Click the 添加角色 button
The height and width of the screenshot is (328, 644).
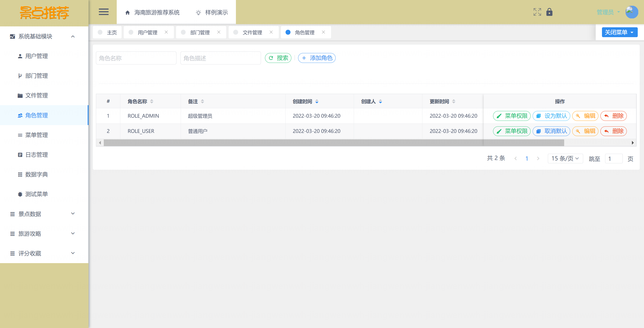pyautogui.click(x=317, y=58)
